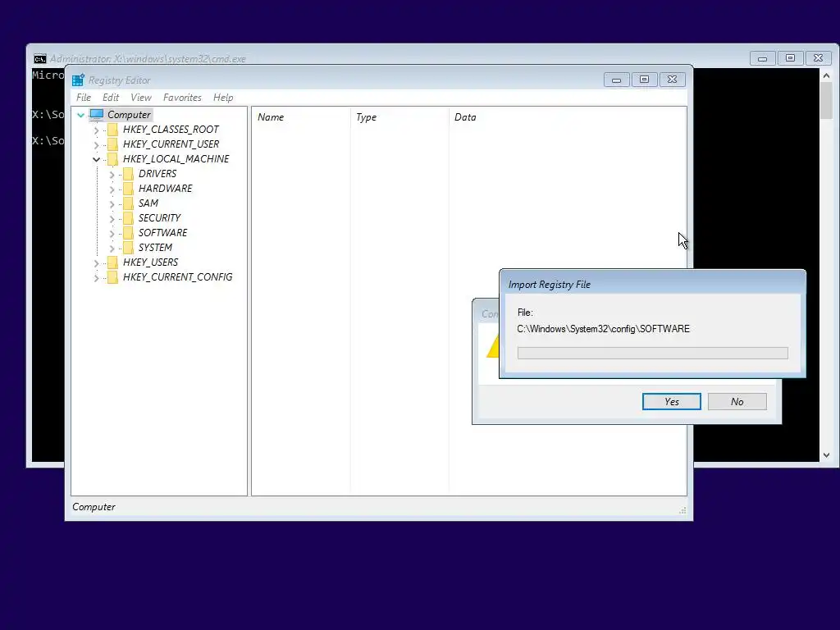Click the DRIVERS folder icon
The height and width of the screenshot is (630, 840).
pos(128,174)
